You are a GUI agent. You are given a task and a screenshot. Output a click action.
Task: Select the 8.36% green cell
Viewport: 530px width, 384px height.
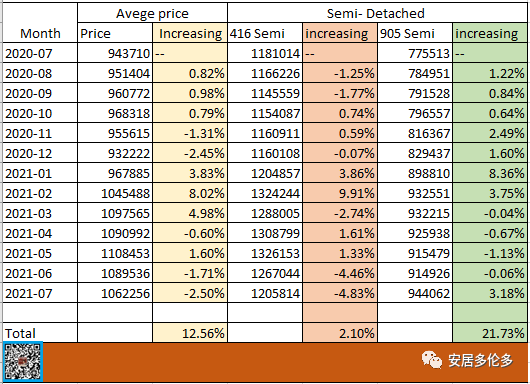pyautogui.click(x=490, y=173)
